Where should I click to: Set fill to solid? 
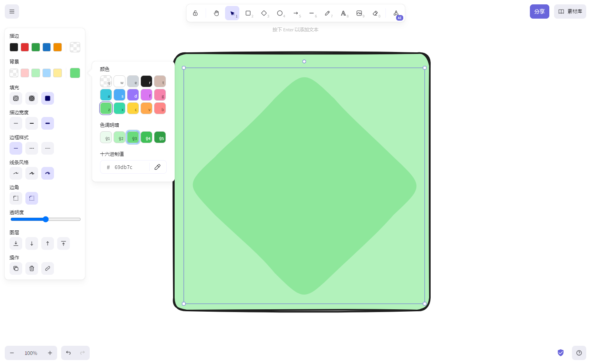[48, 98]
